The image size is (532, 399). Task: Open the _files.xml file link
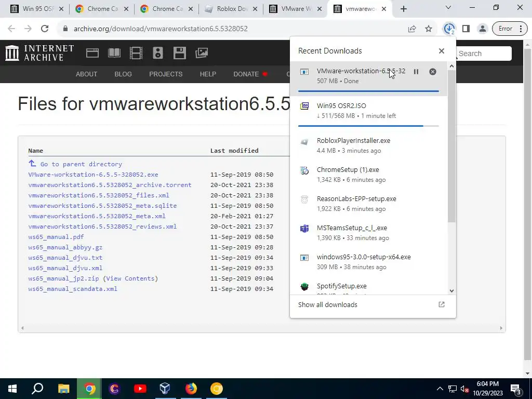[99, 195]
